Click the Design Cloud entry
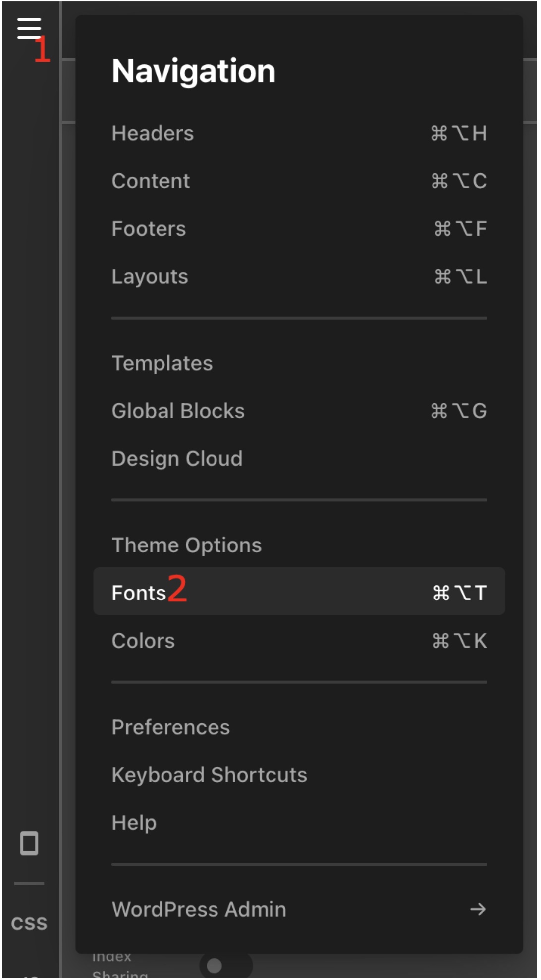541x980 pixels. point(299,459)
